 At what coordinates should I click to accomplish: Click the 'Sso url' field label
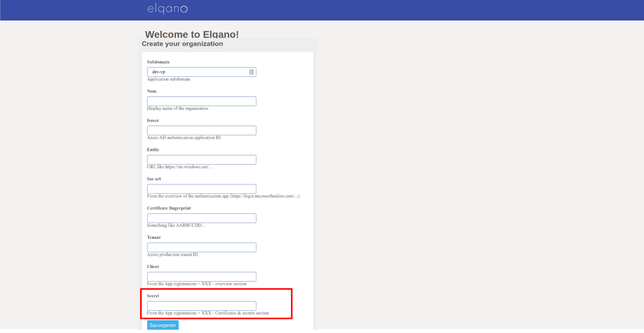point(154,179)
